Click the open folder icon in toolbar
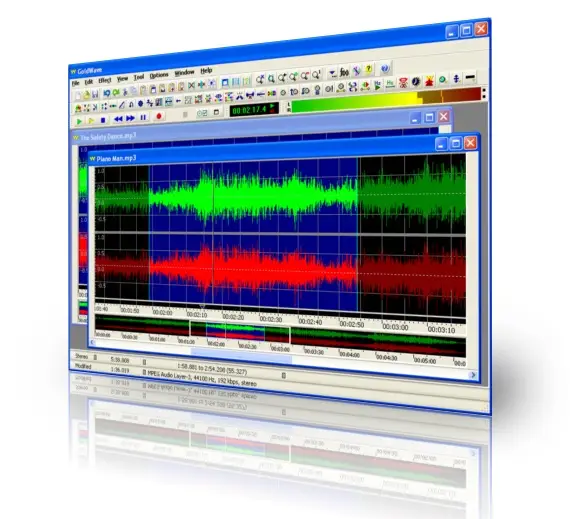The width and height of the screenshot is (581, 519). point(86,95)
